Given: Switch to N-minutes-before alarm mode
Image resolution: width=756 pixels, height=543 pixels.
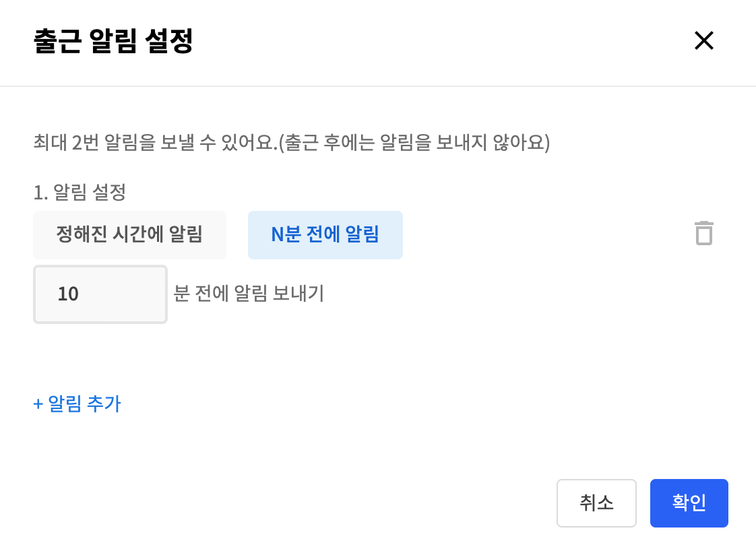Looking at the screenshot, I should coord(325,235).
